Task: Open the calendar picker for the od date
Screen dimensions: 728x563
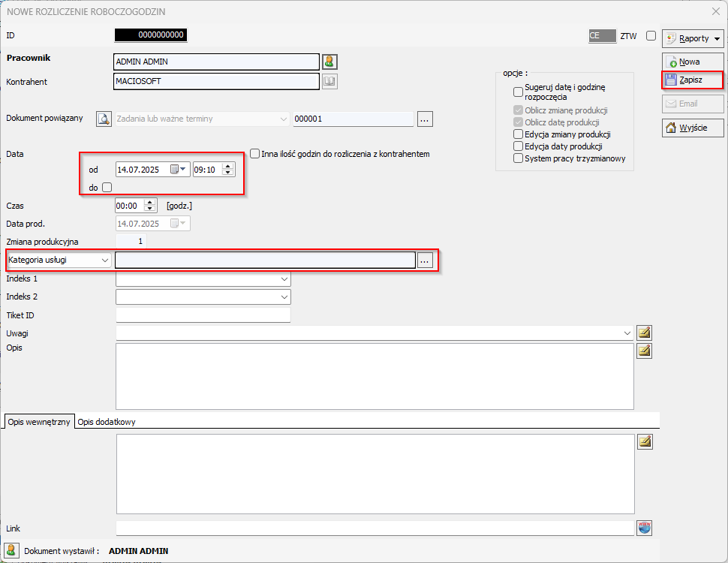Action: click(x=179, y=170)
